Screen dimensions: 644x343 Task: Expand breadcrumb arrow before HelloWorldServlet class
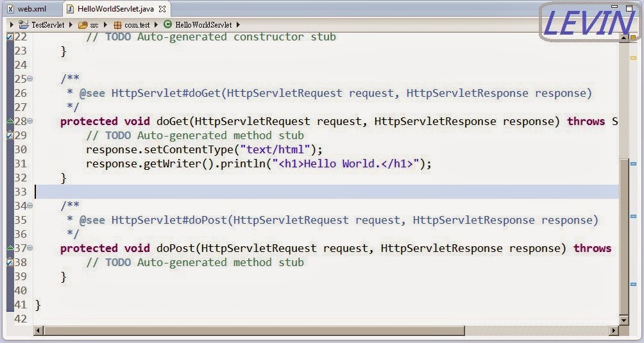pos(157,25)
